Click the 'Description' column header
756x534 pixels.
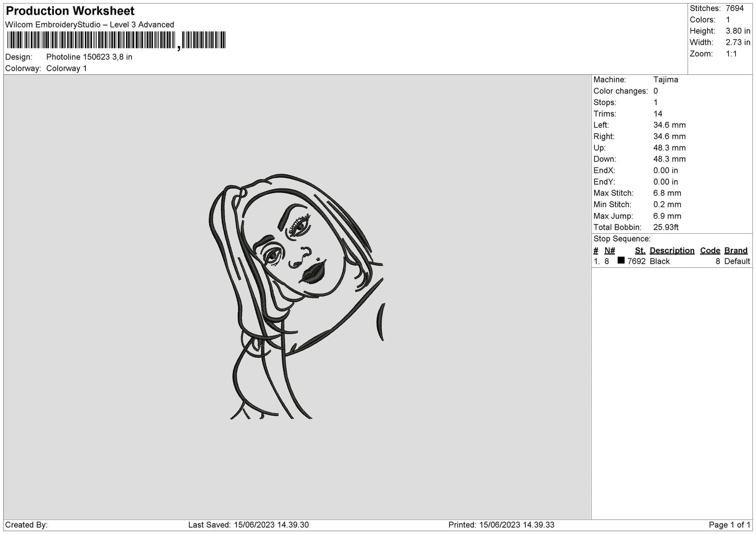coord(672,251)
